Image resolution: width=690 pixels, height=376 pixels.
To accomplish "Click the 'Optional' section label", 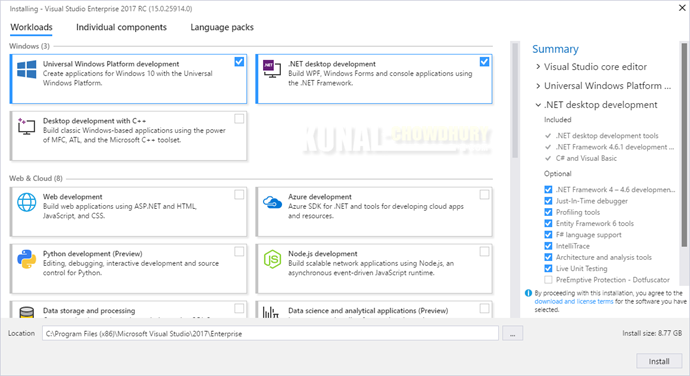I will pyautogui.click(x=558, y=173).
